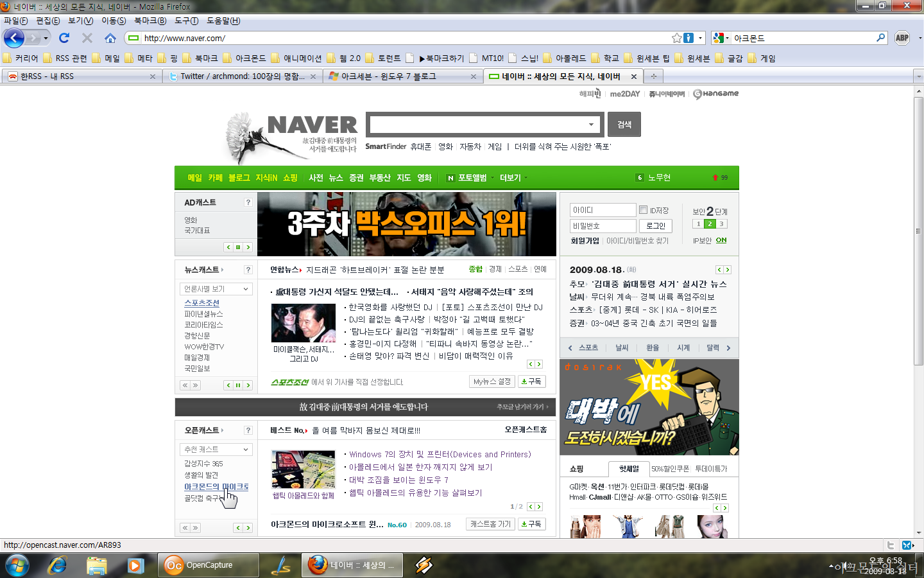Show previous AD캐스트 item arrow
The image size is (924, 578).
click(x=228, y=247)
